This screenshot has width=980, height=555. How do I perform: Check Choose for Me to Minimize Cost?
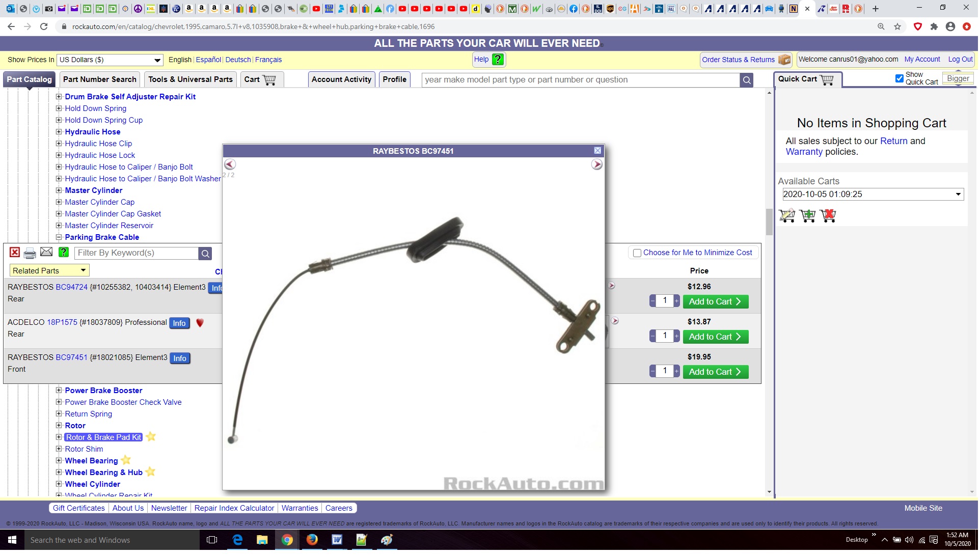click(x=638, y=254)
